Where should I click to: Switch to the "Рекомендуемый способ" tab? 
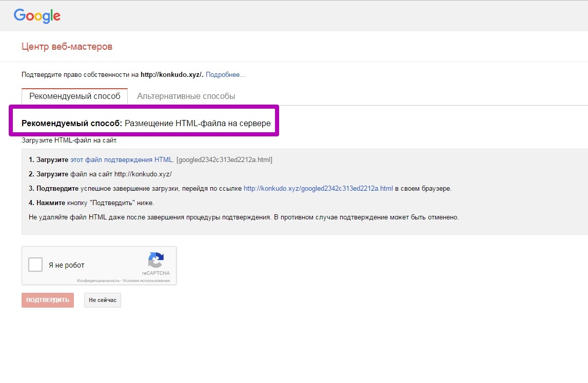74,96
